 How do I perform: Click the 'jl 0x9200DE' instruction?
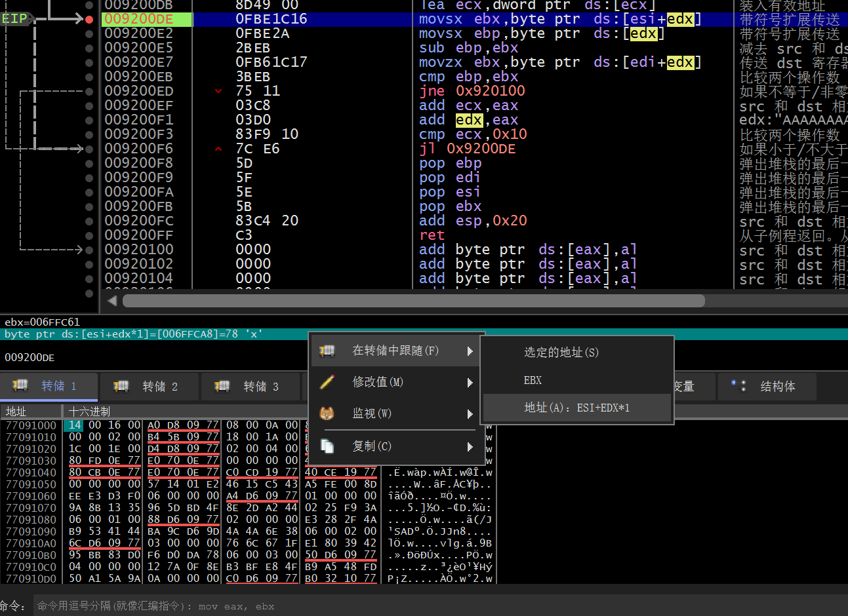468,149
